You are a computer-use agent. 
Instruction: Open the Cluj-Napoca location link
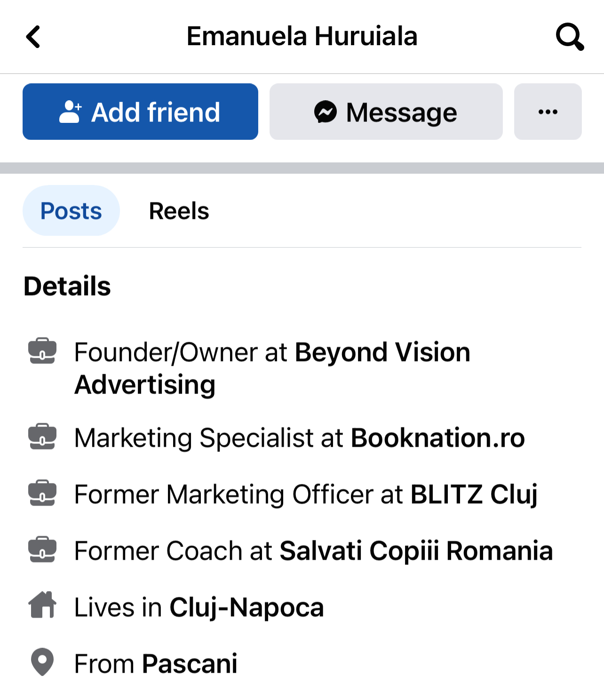click(x=246, y=607)
